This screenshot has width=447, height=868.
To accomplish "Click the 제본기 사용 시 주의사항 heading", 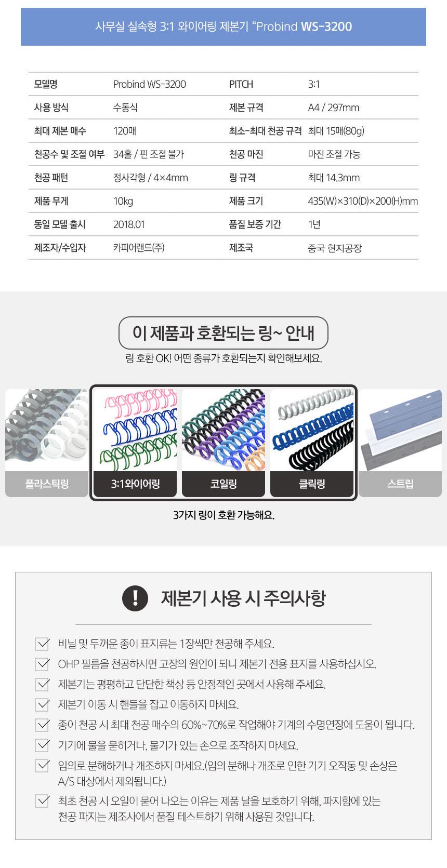I will click(x=243, y=598).
